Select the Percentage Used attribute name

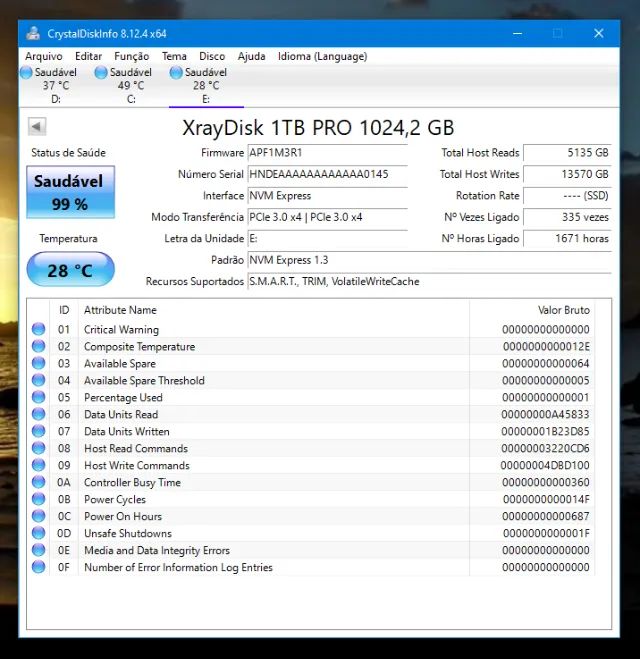[123, 398]
